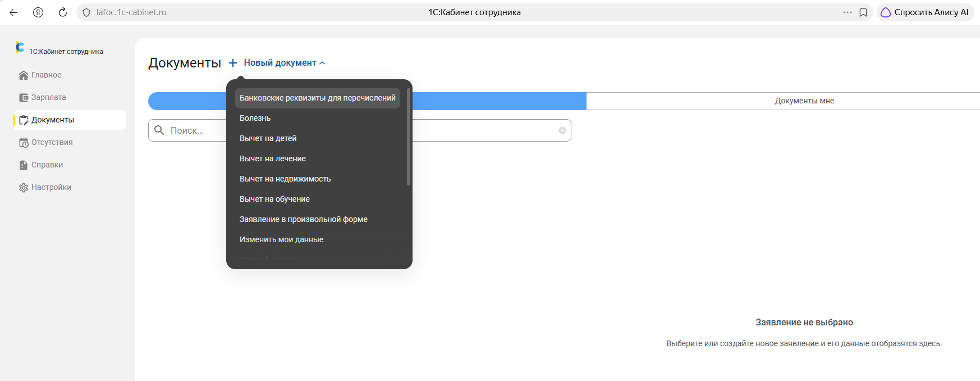Click the 1C:Кабинет сотрудника logo
This screenshot has height=381, width=980.
[20, 48]
